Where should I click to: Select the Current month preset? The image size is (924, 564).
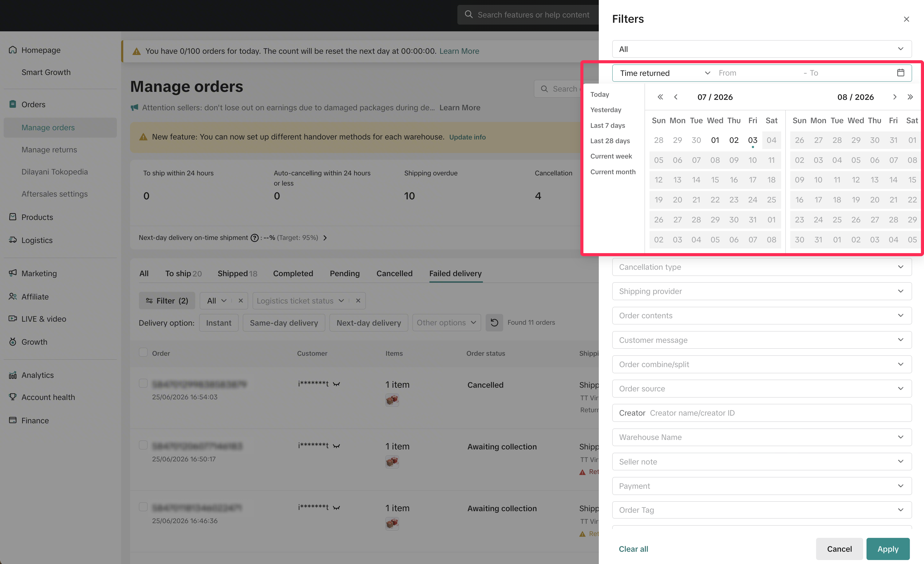[613, 172]
